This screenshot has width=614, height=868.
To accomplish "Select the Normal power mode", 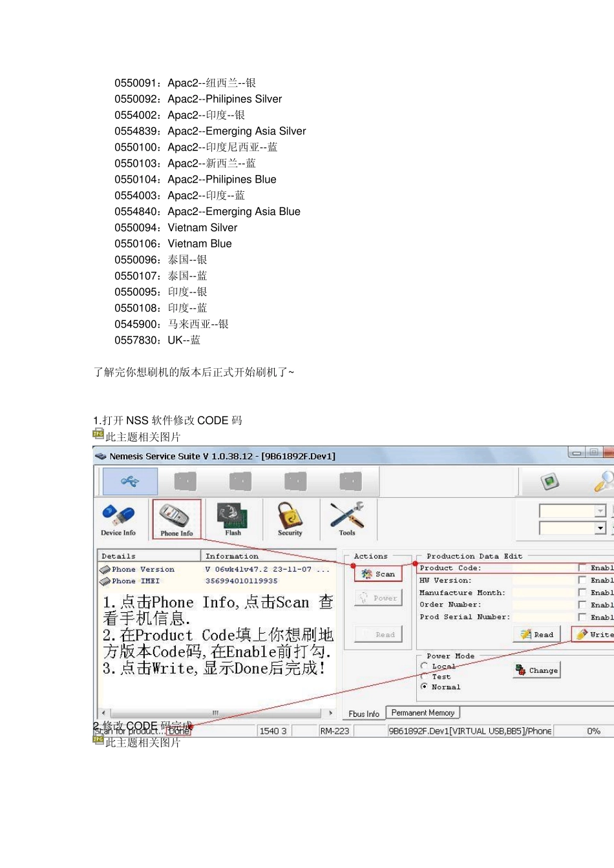I will (x=424, y=687).
